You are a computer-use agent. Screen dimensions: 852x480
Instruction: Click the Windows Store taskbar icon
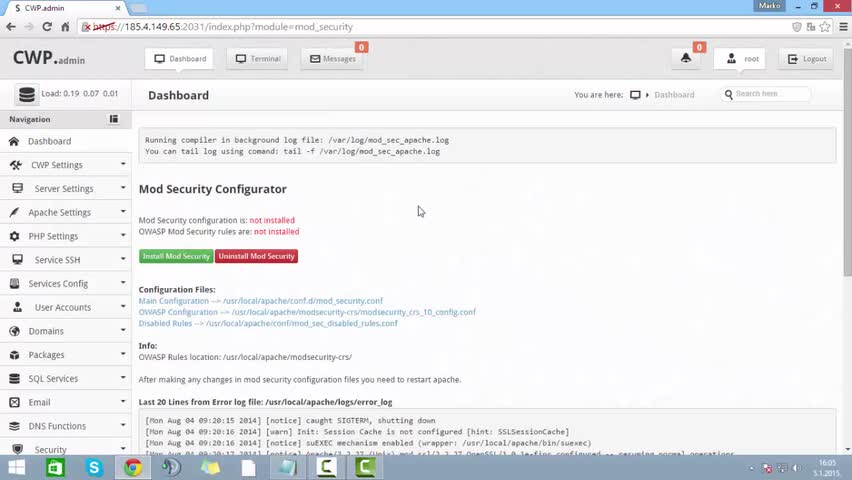tap(55, 467)
